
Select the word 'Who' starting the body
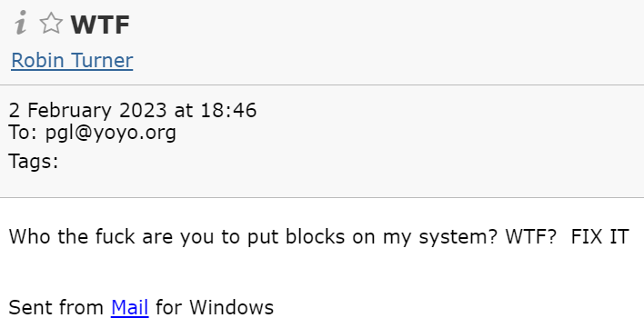[29, 236]
